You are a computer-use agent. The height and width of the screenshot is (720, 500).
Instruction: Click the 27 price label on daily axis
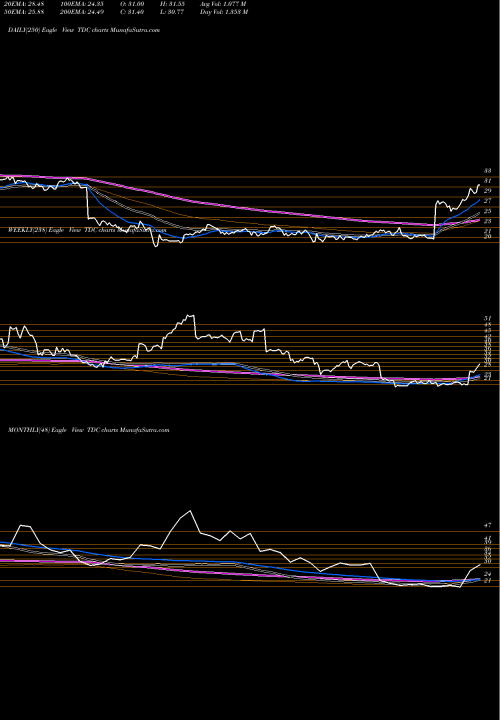[x=488, y=201]
